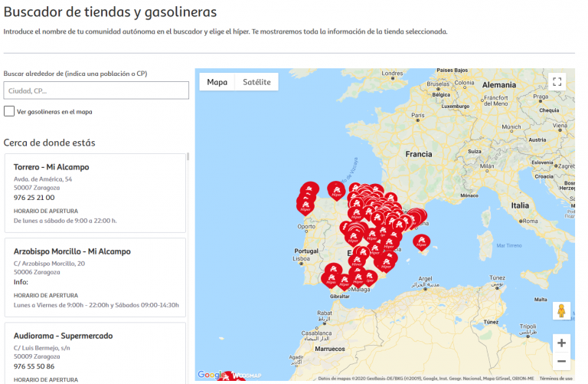This screenshot has width=588, height=384.
Task: Click address C/ Luis Bermejo, s/n
Action: click(x=42, y=348)
